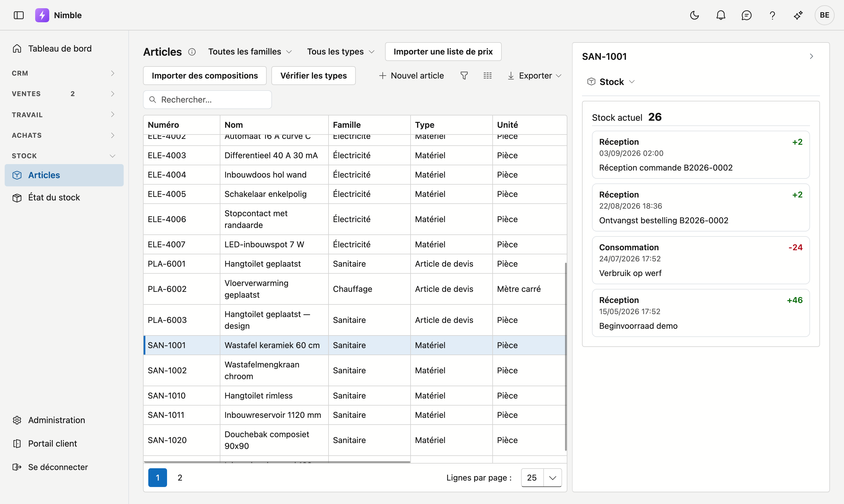Open Portail client
The width and height of the screenshot is (844, 504).
pyautogui.click(x=64, y=444)
